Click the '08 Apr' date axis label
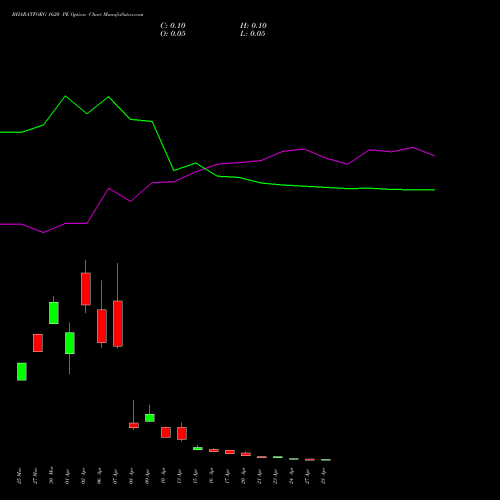 131,476
